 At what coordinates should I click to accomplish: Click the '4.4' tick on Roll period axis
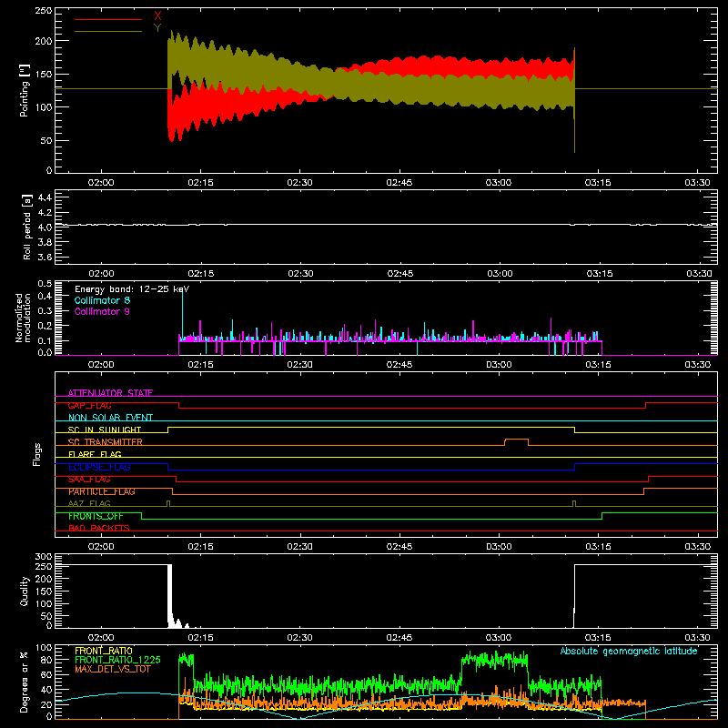(x=45, y=197)
